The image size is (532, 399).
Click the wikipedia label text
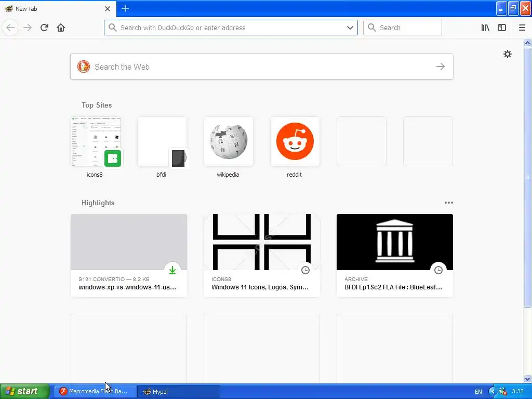tap(228, 175)
